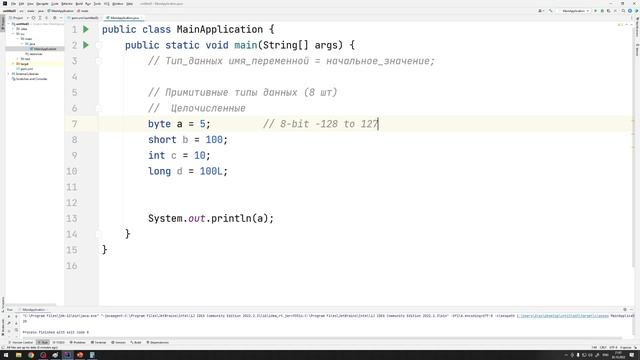Open Project panel options gear

click(55, 18)
